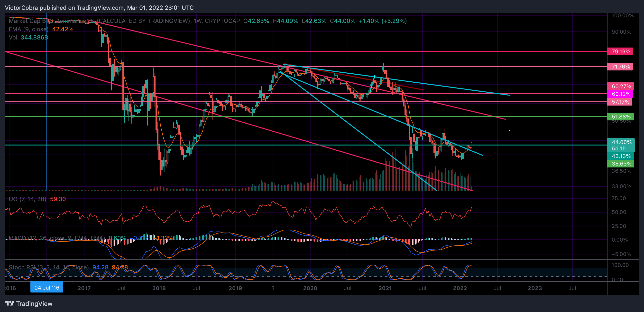Click the TradingView wordmark at bottom

coord(34,304)
